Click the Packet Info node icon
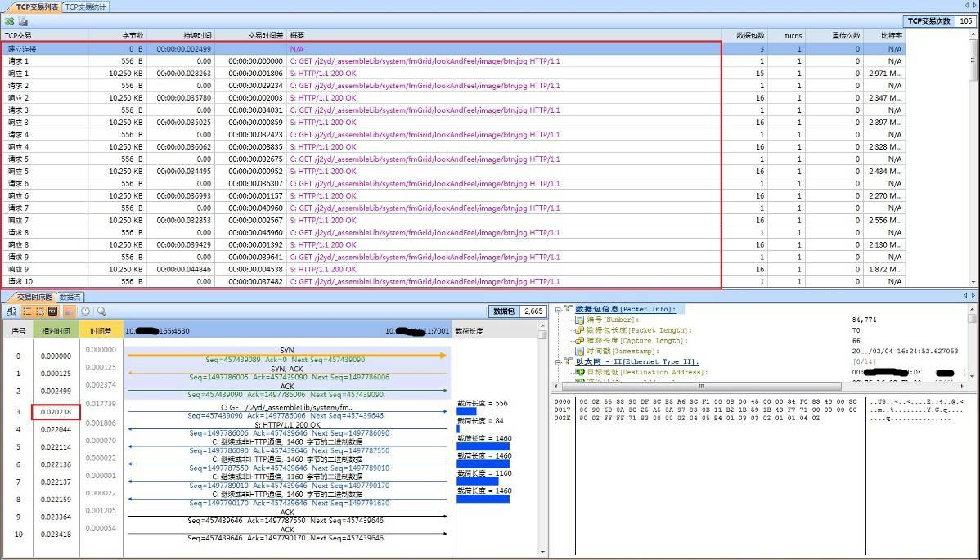The height and width of the screenshot is (560, 980). click(569, 308)
